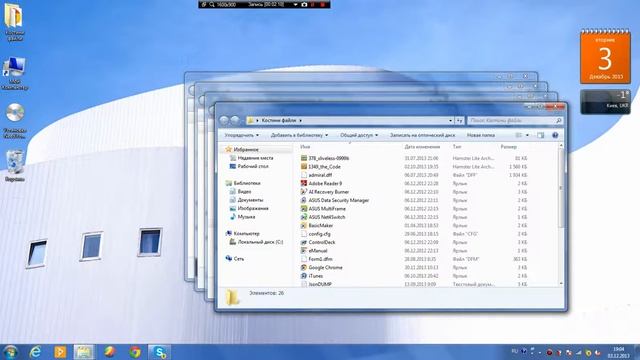Open the Костины файлы desktop folder
Viewport: 640px width, 360px height.
click(14, 21)
